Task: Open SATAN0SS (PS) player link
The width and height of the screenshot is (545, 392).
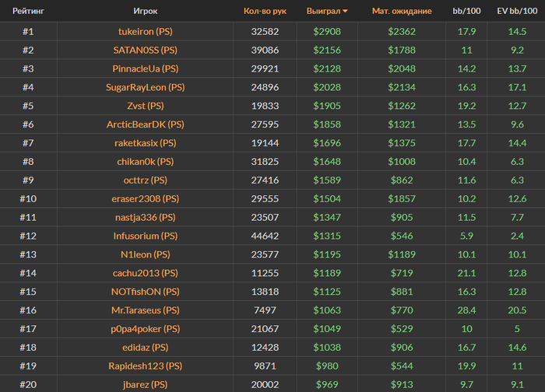Action: [x=146, y=51]
